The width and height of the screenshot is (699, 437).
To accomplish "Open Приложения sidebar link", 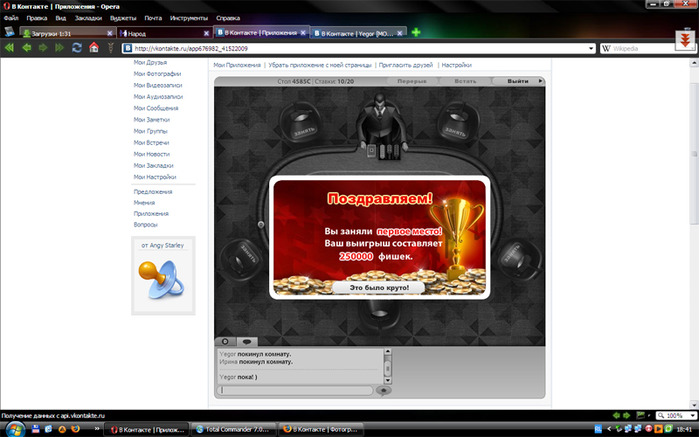I will 151,214.
